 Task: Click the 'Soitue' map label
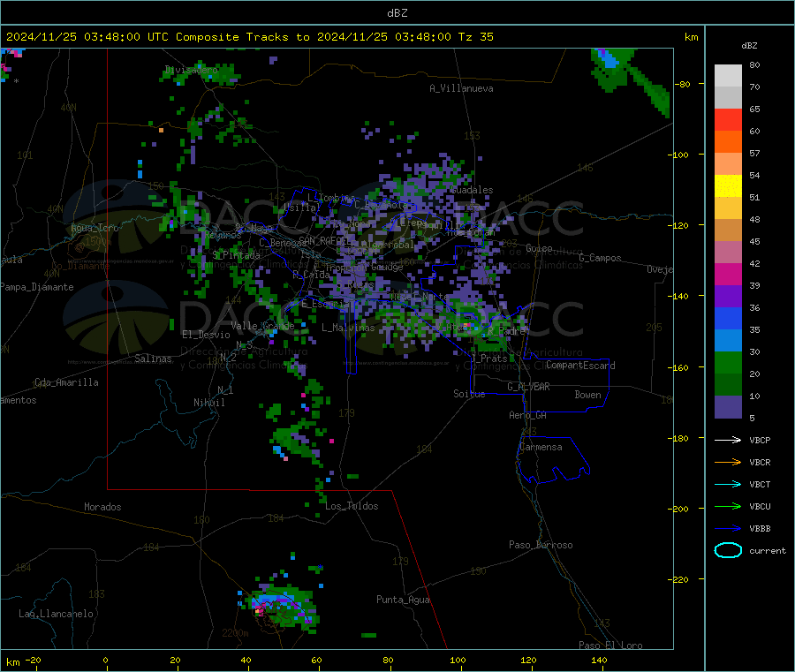click(469, 394)
